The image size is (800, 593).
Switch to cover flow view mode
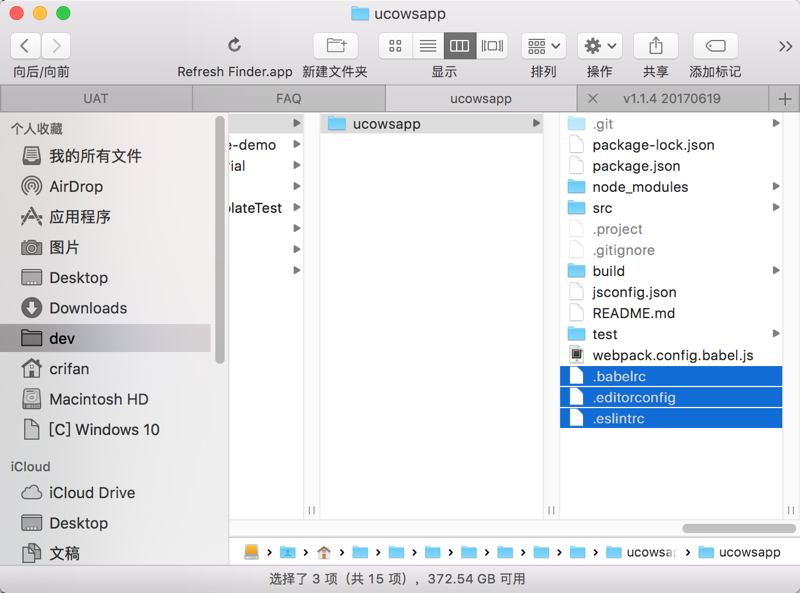click(492, 46)
